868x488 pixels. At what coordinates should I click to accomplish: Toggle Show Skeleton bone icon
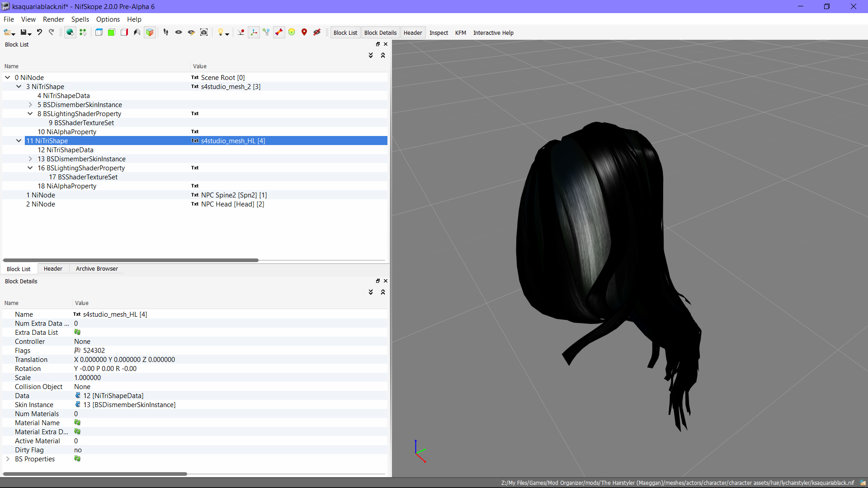[x=279, y=32]
